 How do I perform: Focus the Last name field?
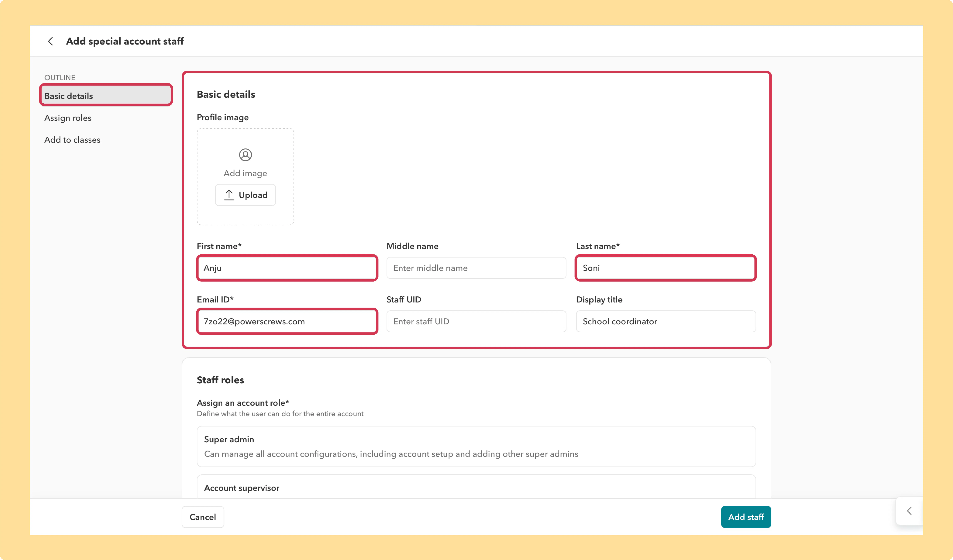coord(666,268)
